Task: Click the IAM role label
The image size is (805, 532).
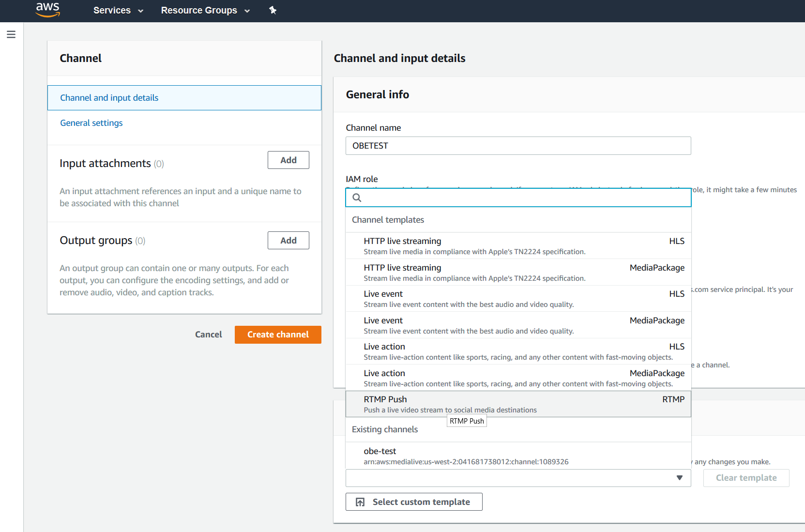Action: point(362,179)
